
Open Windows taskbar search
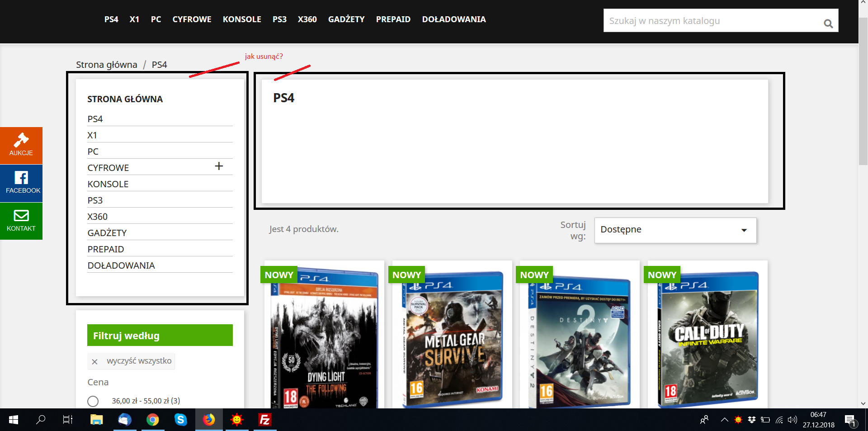pyautogui.click(x=41, y=420)
